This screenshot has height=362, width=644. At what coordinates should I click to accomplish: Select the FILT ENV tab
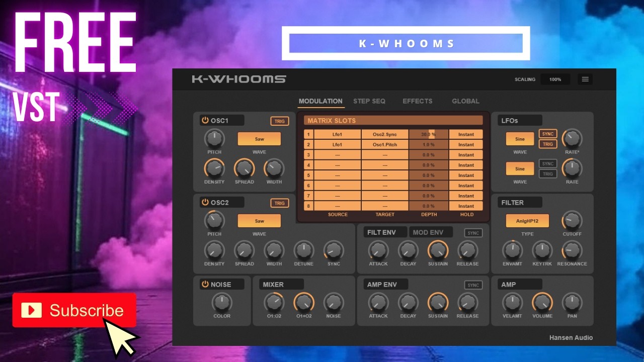[x=386, y=232]
